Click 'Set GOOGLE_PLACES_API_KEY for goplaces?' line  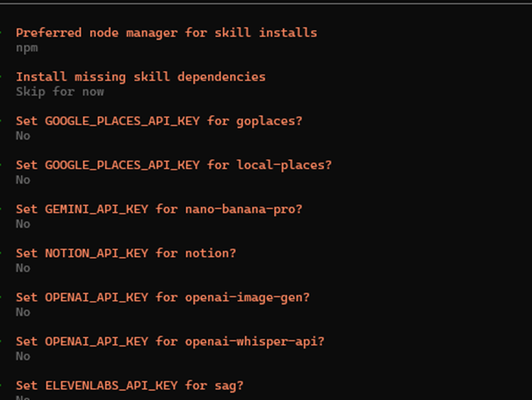coord(159,122)
